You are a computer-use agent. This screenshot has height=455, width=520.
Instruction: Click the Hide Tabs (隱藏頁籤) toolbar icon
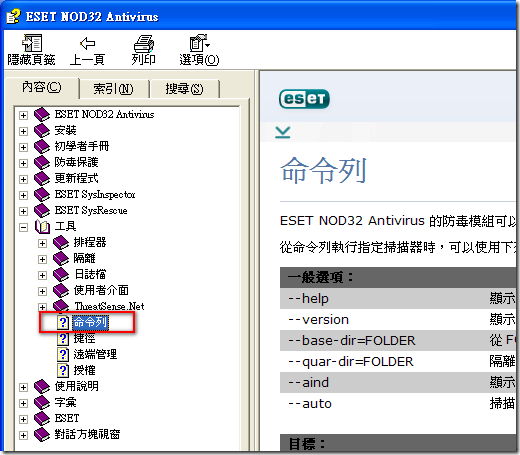click(x=32, y=43)
